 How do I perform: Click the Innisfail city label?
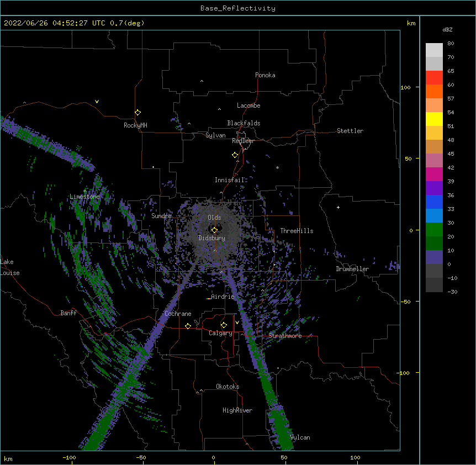tap(230, 180)
